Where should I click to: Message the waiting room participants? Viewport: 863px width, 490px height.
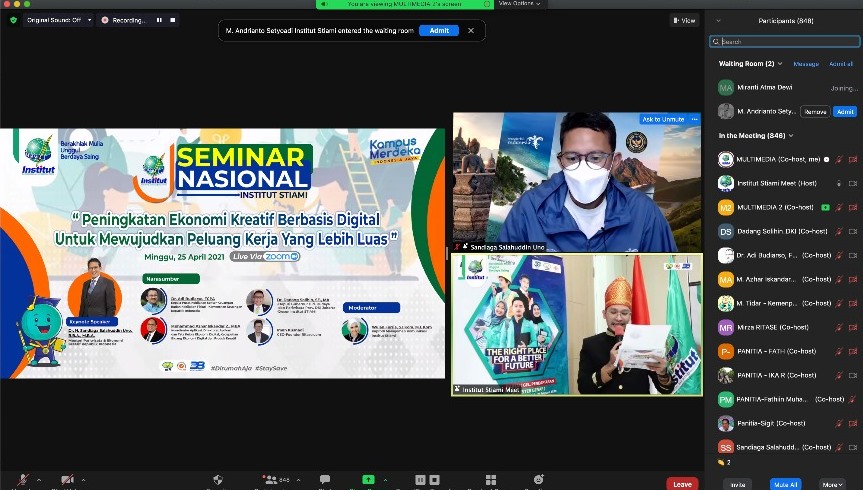(x=806, y=64)
